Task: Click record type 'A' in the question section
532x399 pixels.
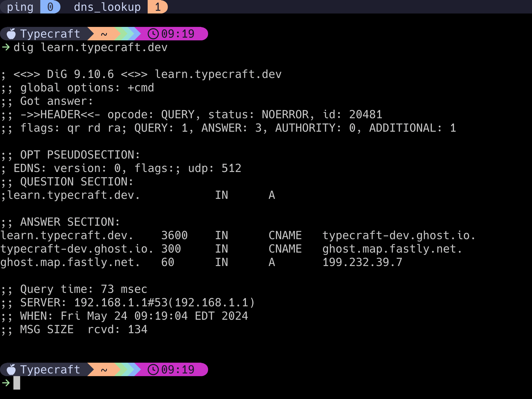Action: [x=272, y=195]
